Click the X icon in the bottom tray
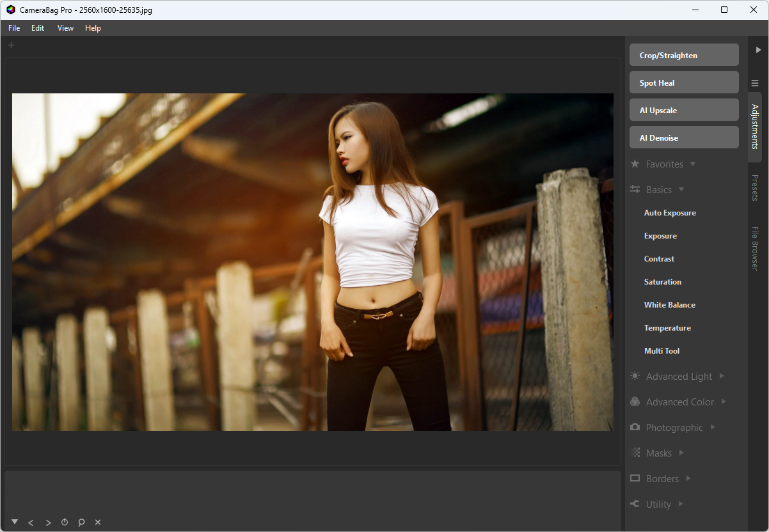 [x=98, y=522]
